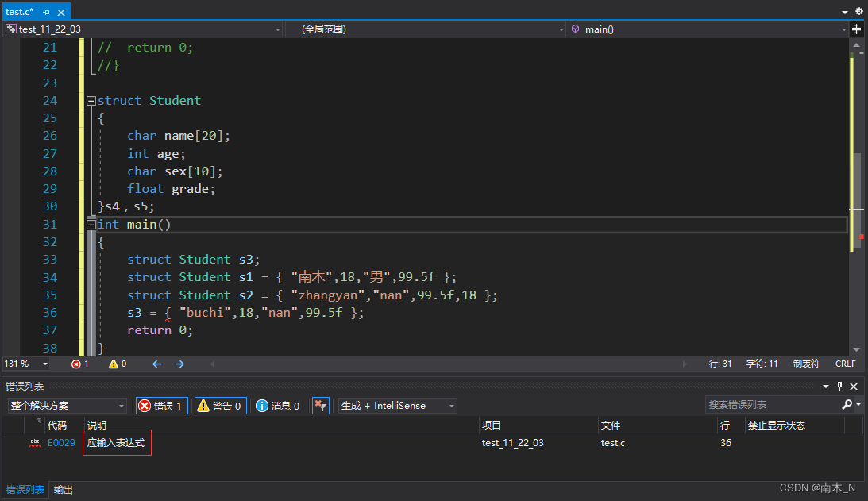868x501 pixels.
Task: Collapse the struct Student block
Action: point(91,101)
